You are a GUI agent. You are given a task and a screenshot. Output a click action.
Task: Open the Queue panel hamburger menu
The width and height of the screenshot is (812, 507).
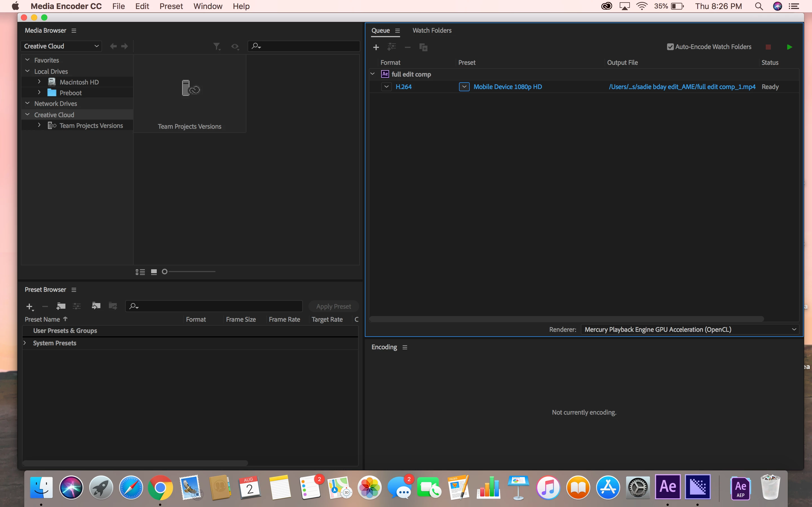(x=398, y=30)
